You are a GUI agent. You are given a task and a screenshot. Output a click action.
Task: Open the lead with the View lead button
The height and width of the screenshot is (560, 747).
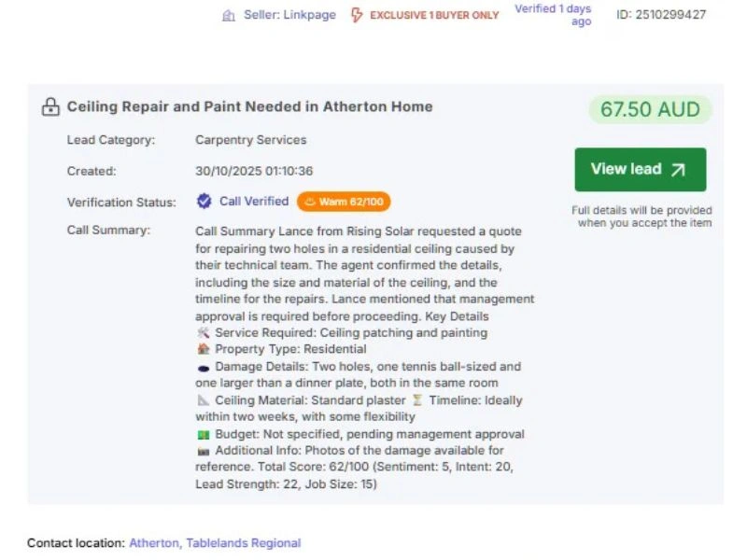click(x=640, y=170)
